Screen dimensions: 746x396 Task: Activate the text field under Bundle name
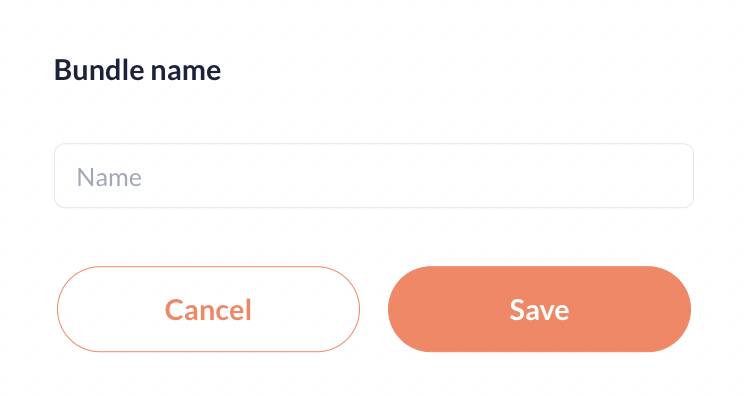point(374,176)
